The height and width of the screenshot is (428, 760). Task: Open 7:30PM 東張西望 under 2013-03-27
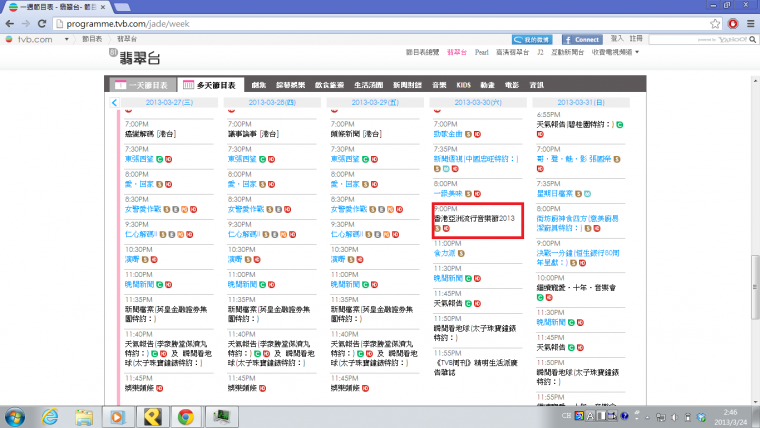(139, 159)
